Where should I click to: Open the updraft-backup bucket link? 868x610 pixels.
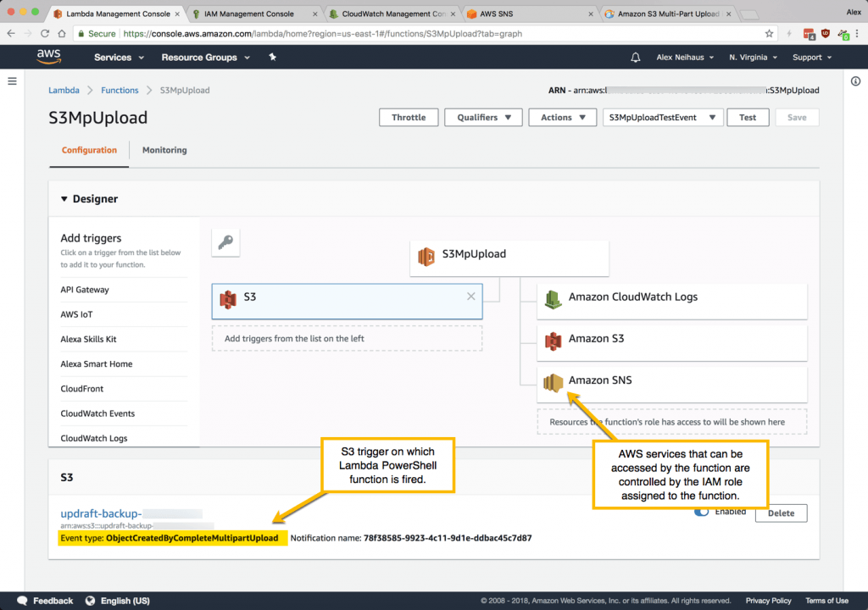coord(98,513)
